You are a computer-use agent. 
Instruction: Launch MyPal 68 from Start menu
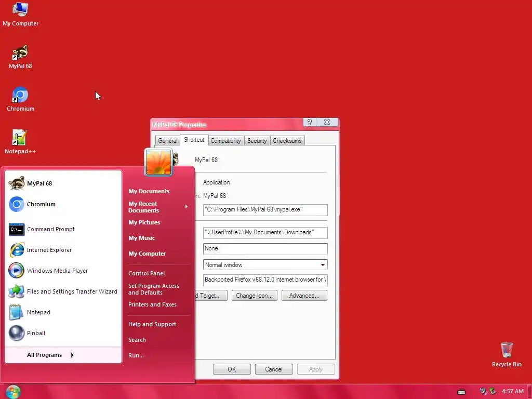coord(63,183)
